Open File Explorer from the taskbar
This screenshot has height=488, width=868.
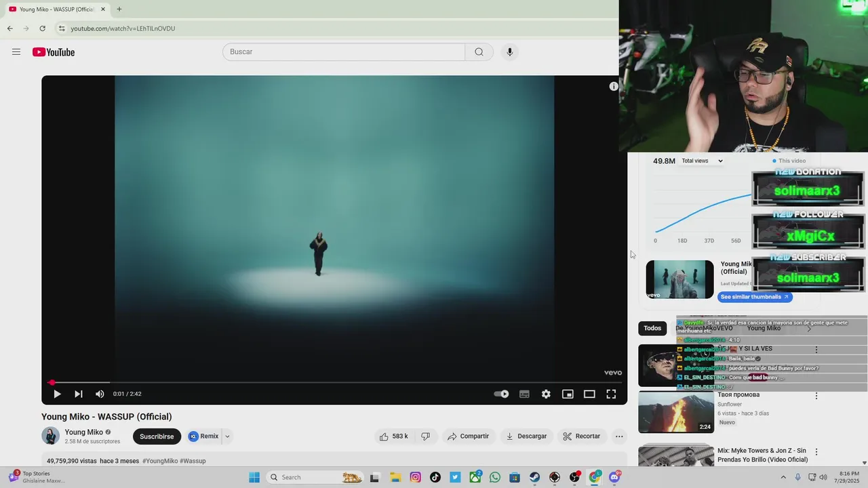tap(395, 477)
